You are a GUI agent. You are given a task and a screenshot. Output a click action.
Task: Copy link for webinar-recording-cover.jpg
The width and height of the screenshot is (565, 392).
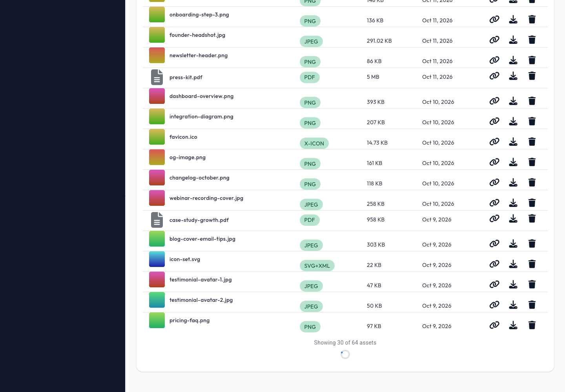tap(494, 203)
